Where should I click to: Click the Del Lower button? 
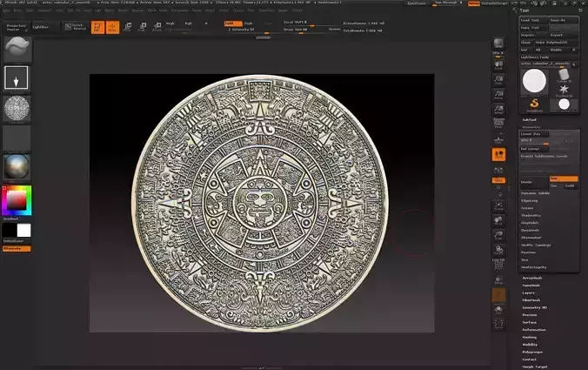coord(534,149)
